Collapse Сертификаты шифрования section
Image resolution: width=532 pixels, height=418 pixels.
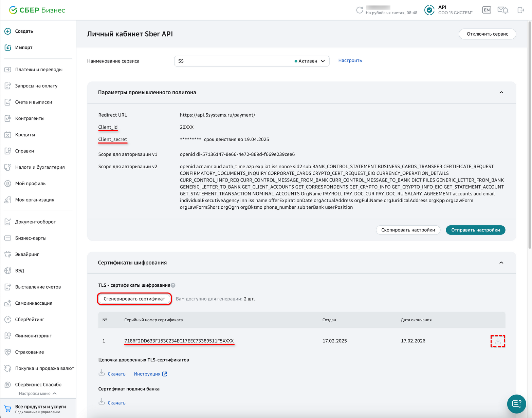point(501,263)
